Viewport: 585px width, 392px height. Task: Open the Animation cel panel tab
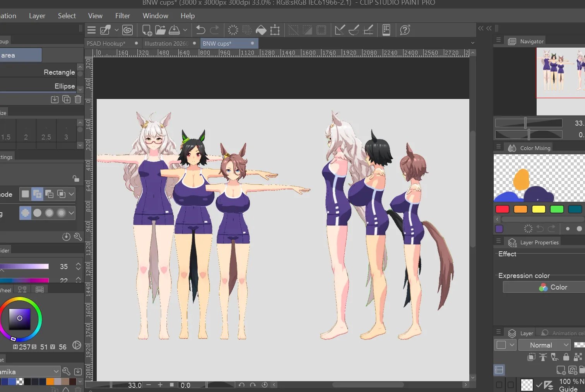click(562, 333)
